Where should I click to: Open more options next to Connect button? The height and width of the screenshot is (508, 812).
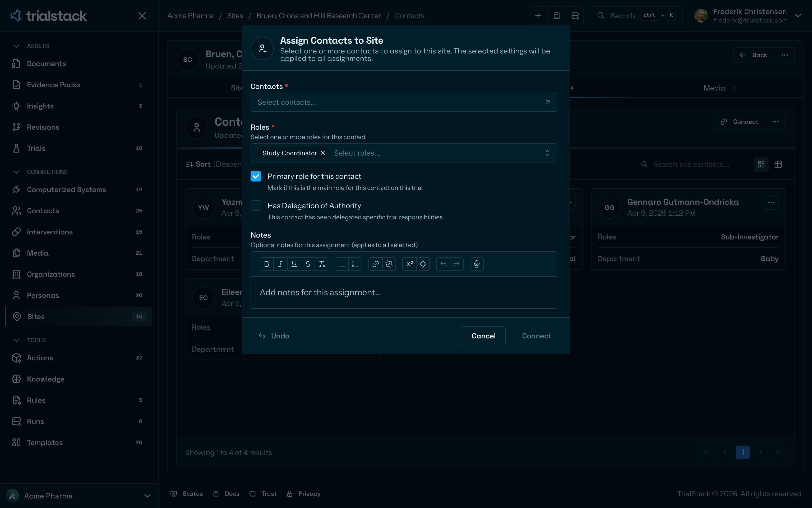776,122
